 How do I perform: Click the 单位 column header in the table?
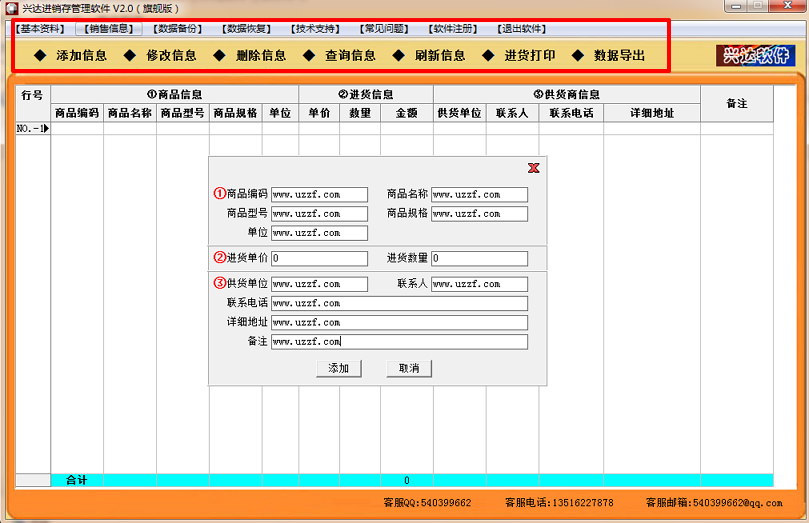click(x=280, y=113)
